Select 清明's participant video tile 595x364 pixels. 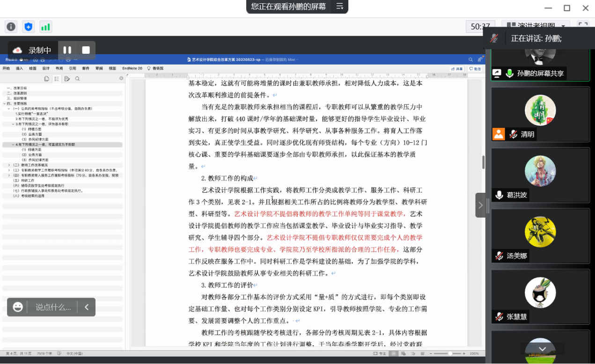click(x=540, y=114)
